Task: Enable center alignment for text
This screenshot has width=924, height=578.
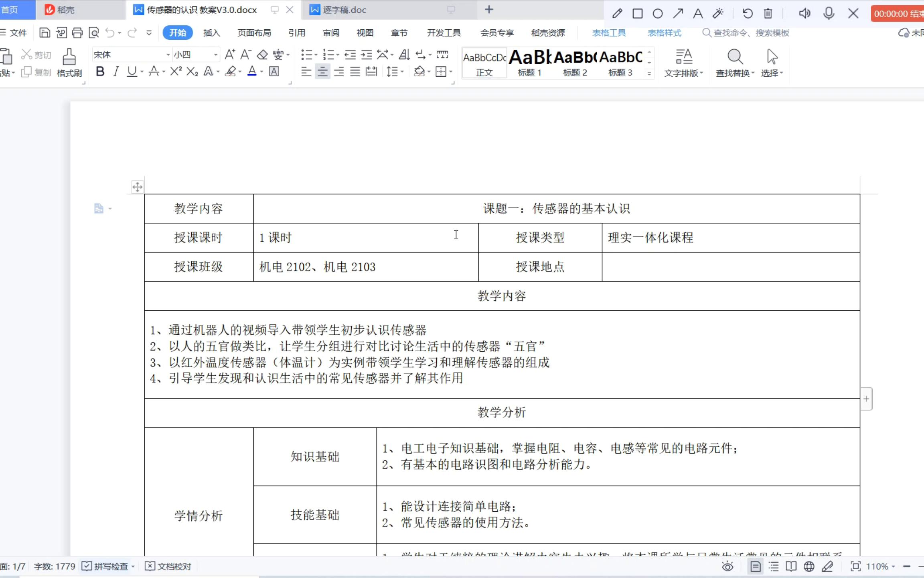Action: tap(322, 72)
